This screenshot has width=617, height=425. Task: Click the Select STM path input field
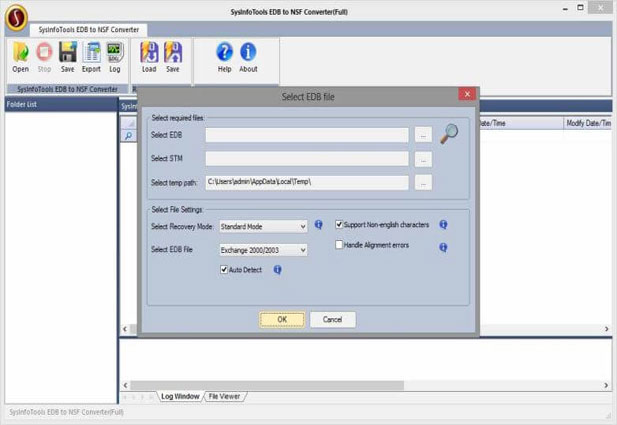pos(307,159)
